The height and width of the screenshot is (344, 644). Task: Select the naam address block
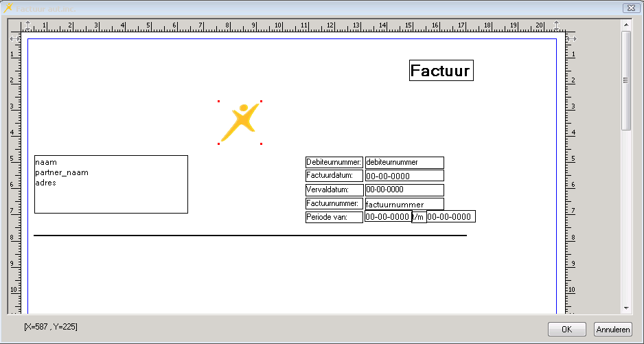pos(111,184)
